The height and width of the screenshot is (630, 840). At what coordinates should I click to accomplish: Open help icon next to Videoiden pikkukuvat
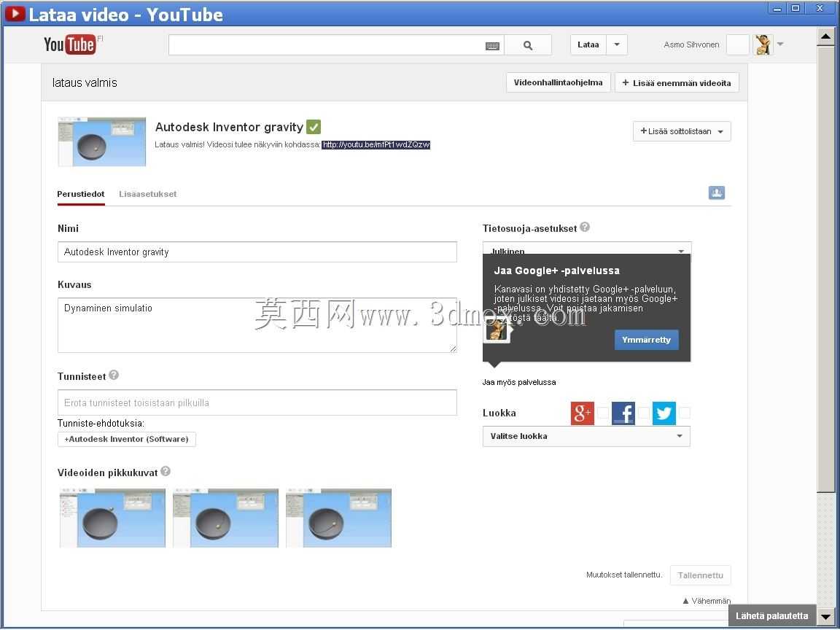[166, 471]
